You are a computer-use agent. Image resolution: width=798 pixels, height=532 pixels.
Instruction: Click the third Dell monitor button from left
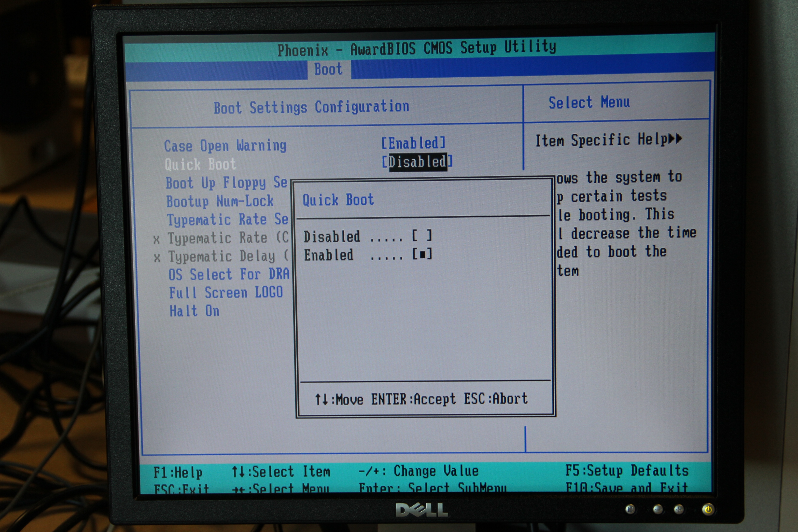pyautogui.click(x=679, y=509)
